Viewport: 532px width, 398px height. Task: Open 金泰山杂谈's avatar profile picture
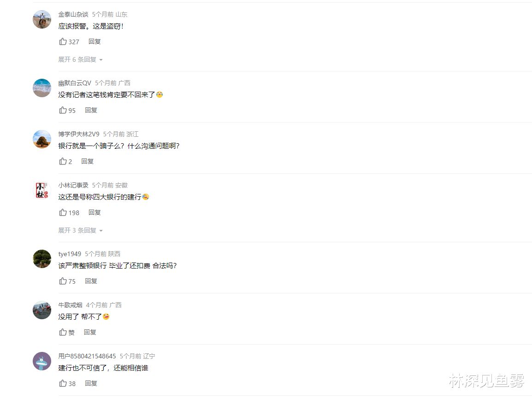point(42,19)
